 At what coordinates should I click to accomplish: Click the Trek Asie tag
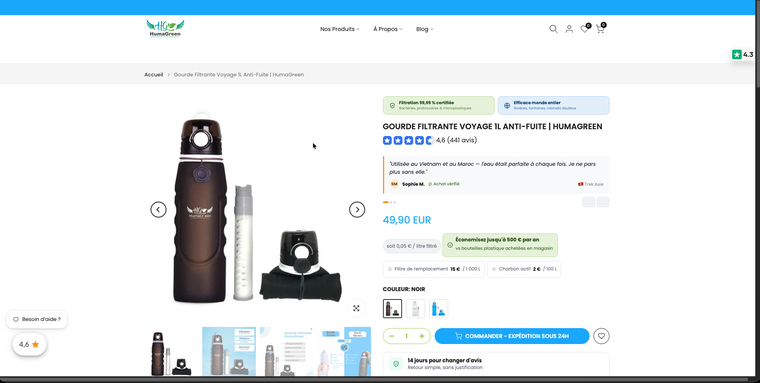[591, 184]
